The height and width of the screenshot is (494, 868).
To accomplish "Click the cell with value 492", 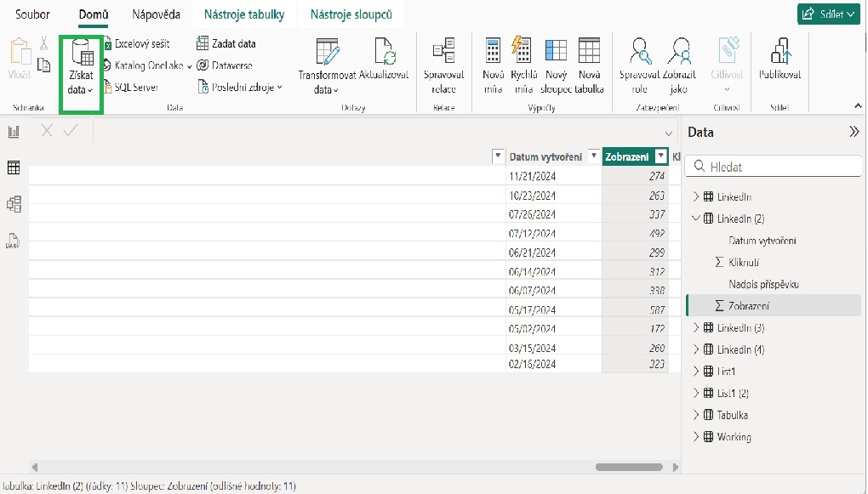I will coord(635,234).
